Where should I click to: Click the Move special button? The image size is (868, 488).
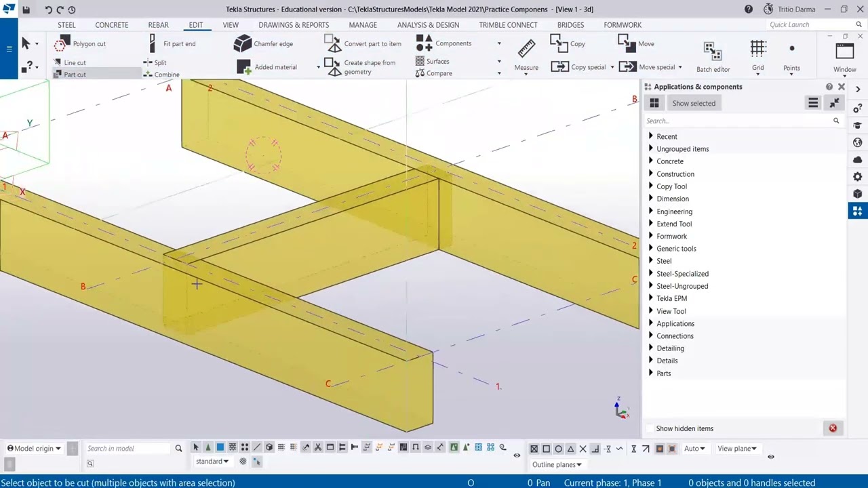[647, 67]
